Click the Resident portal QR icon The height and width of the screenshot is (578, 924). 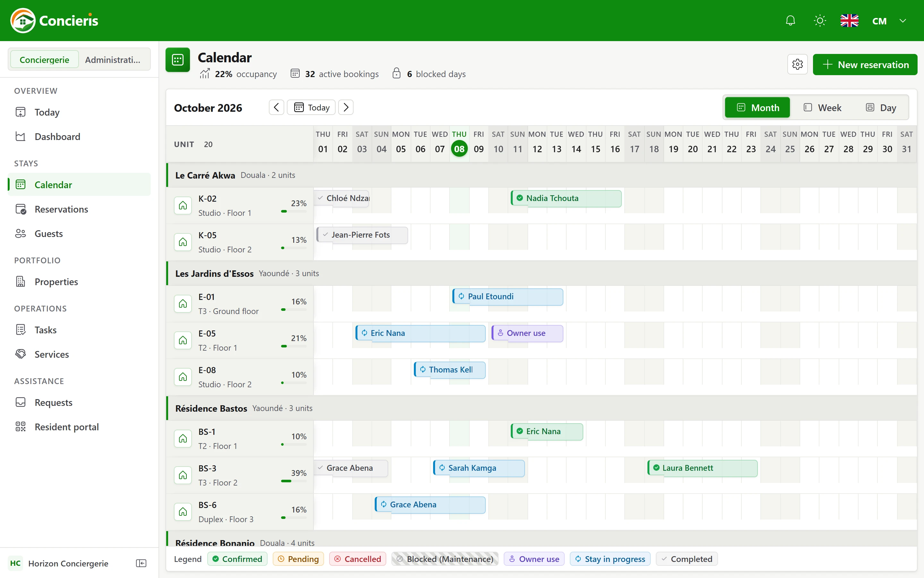pyautogui.click(x=20, y=427)
